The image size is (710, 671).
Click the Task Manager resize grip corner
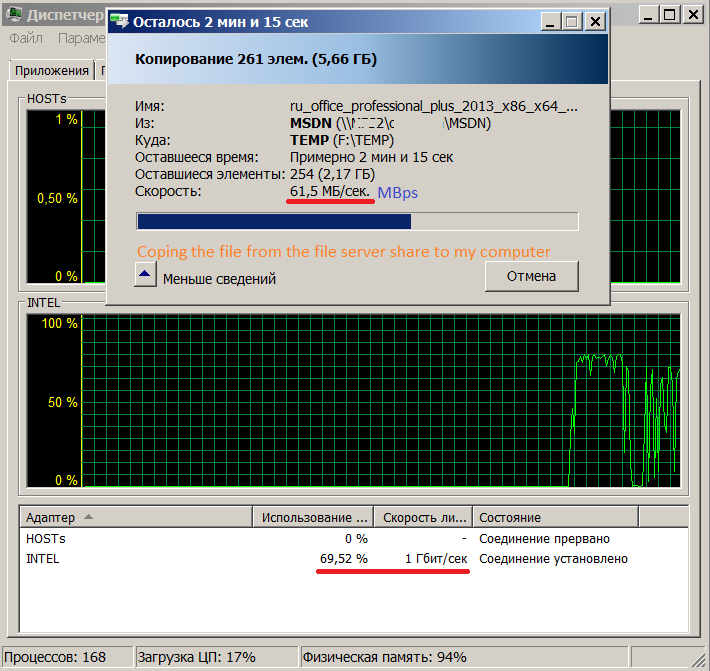tap(698, 659)
